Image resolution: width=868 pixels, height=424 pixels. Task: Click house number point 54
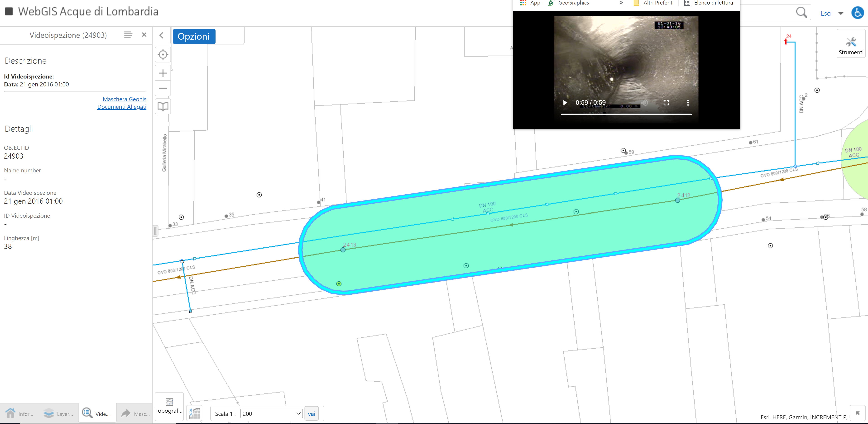click(763, 220)
